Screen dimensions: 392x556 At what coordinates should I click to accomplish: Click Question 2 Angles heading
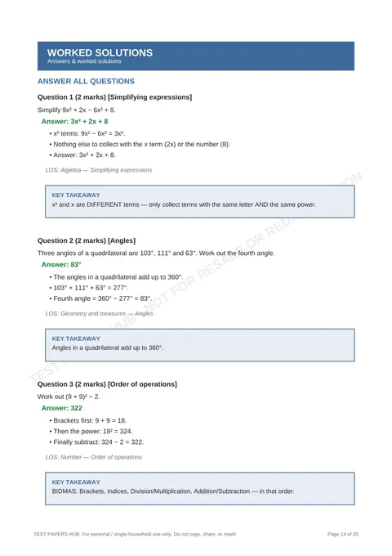tap(87, 240)
